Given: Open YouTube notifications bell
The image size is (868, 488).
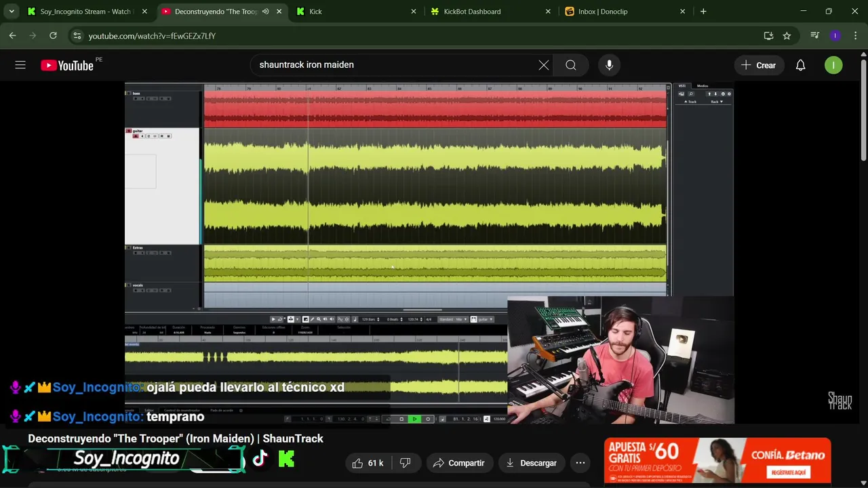Looking at the screenshot, I should tap(801, 65).
